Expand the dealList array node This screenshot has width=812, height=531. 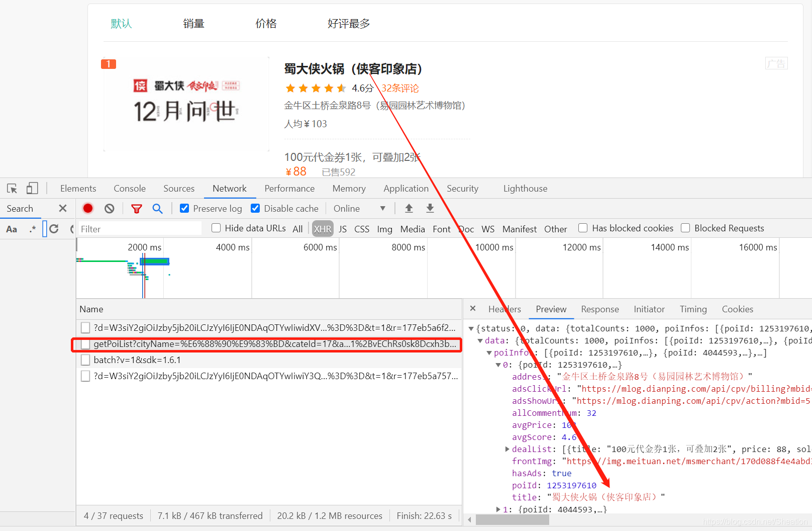tap(507, 449)
